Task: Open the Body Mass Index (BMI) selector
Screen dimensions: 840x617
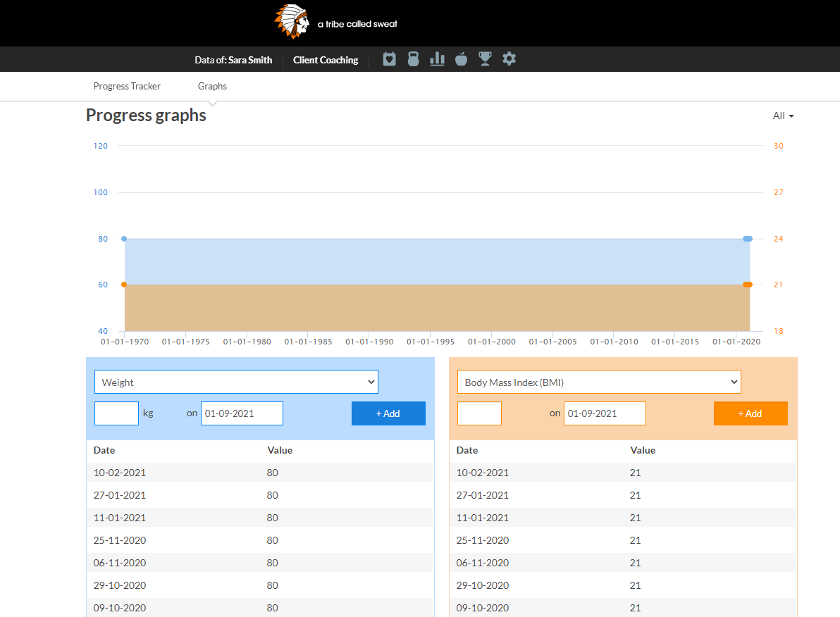Action: [599, 381]
